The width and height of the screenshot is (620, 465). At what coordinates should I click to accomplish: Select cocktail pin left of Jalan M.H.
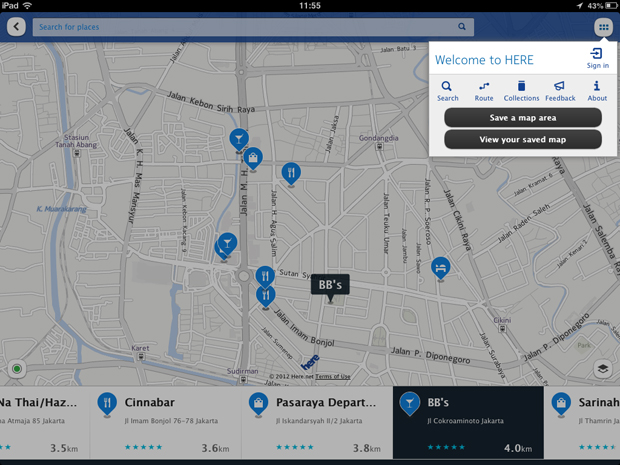[x=227, y=244]
